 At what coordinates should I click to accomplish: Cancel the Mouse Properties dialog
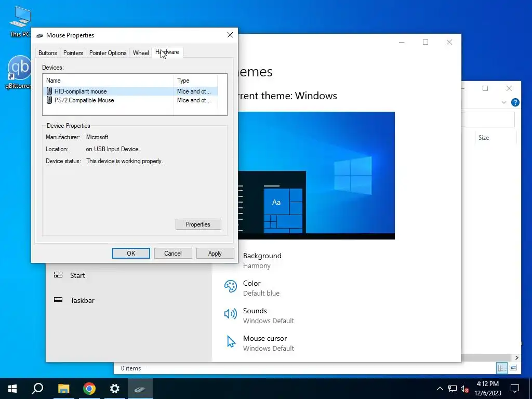click(173, 254)
